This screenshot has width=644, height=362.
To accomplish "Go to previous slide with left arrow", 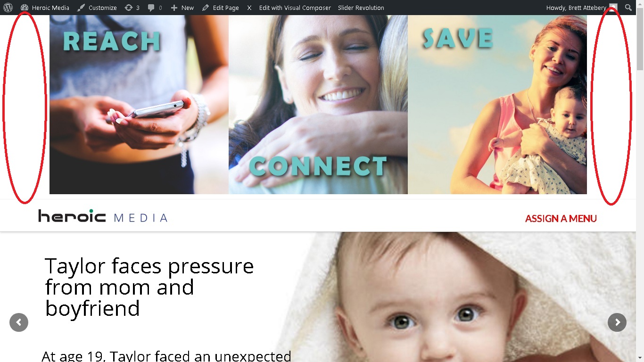I will [x=19, y=322].
